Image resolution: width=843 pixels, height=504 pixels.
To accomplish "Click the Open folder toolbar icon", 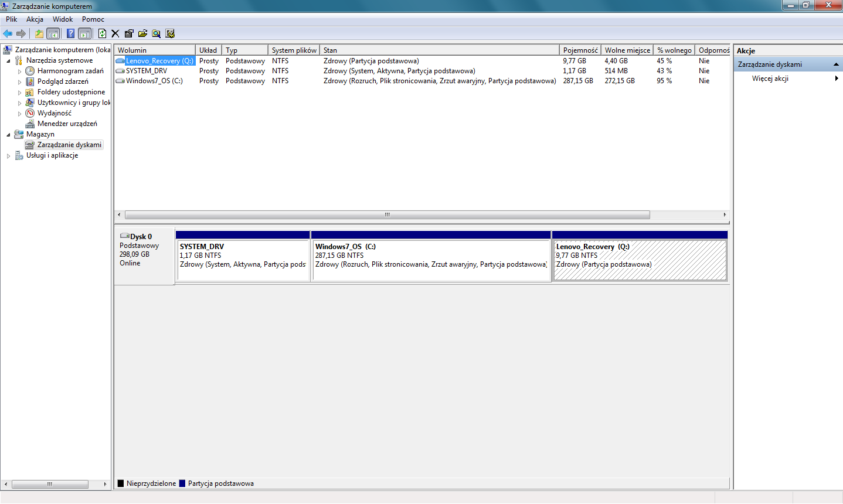I will [142, 33].
